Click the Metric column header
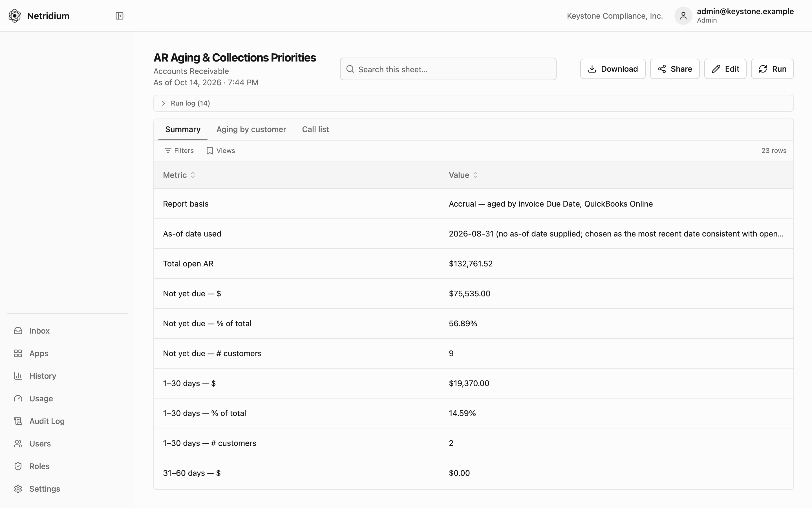The image size is (812, 508). click(175, 175)
